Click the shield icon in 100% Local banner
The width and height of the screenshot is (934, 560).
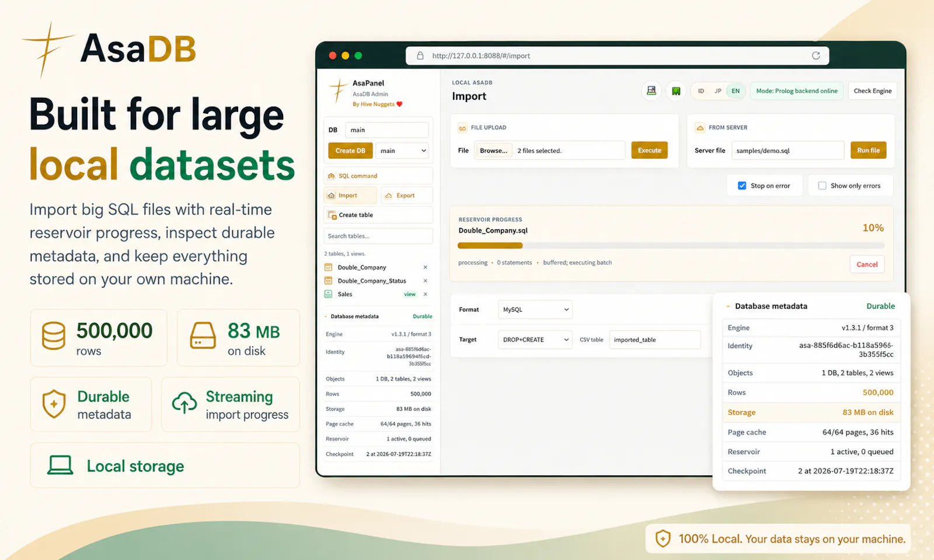[x=663, y=538]
